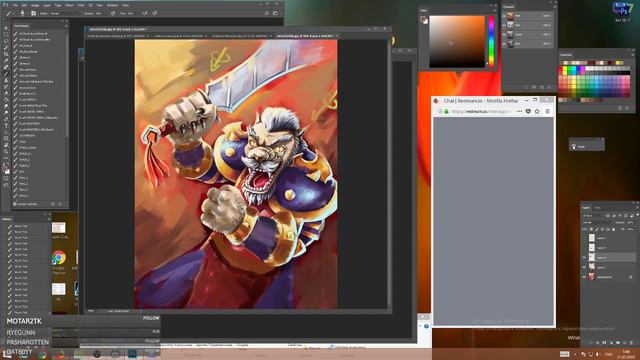Viewport: 640px width, 360px height.
Task: Create new swatch icon in Swatches panel
Action: [620, 108]
